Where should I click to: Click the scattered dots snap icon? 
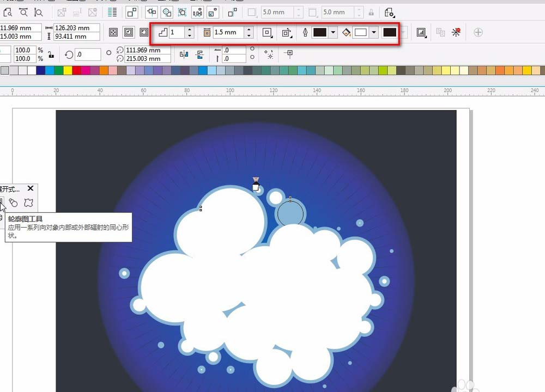coord(268,54)
